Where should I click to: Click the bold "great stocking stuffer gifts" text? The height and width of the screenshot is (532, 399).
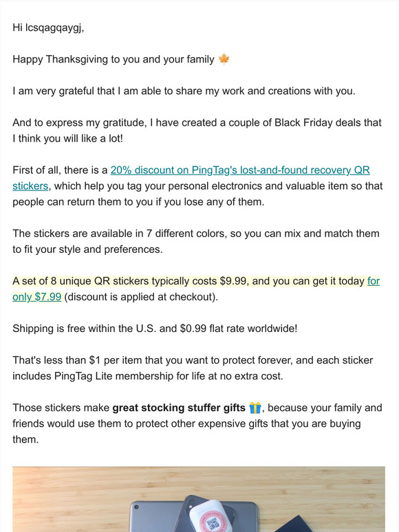179,408
